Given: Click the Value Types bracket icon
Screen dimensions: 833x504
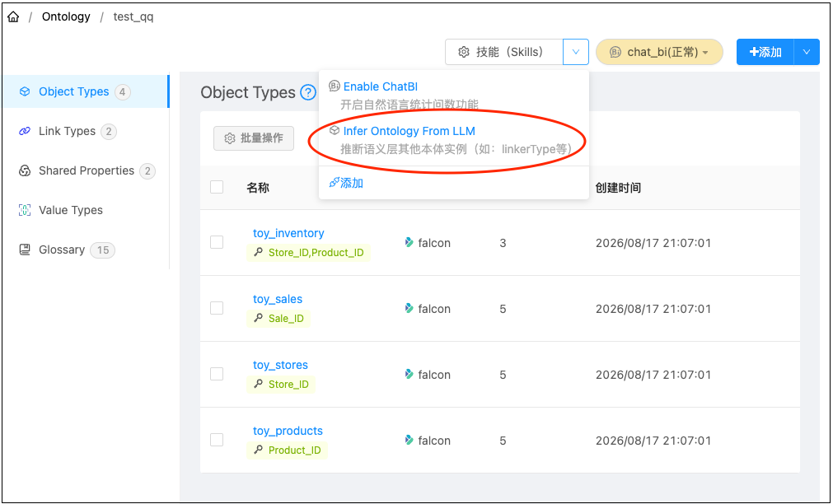Looking at the screenshot, I should (x=25, y=210).
